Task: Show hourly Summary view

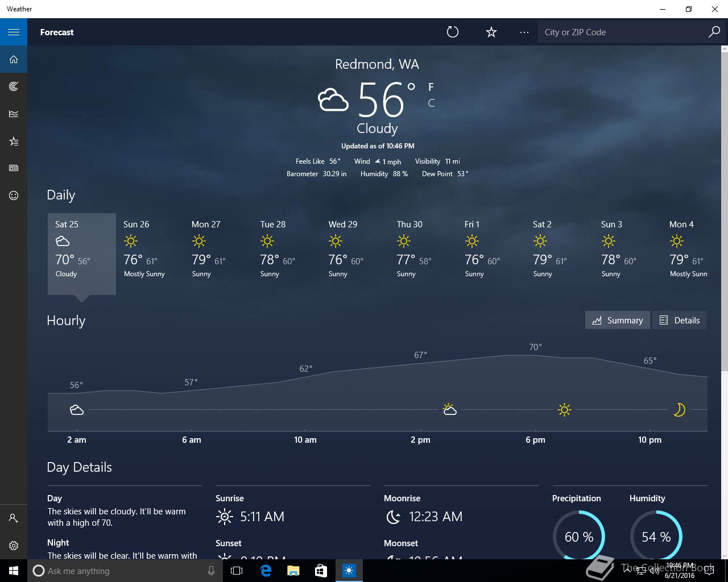Action: 618,320
